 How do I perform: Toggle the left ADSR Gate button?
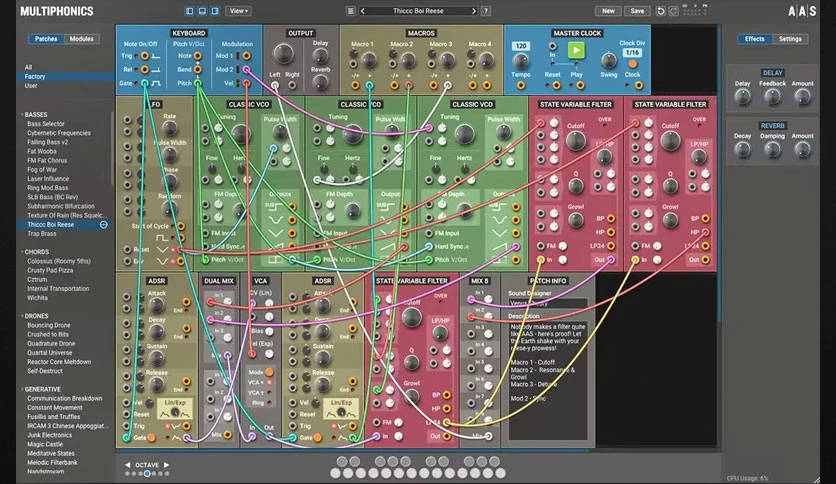[x=152, y=438]
